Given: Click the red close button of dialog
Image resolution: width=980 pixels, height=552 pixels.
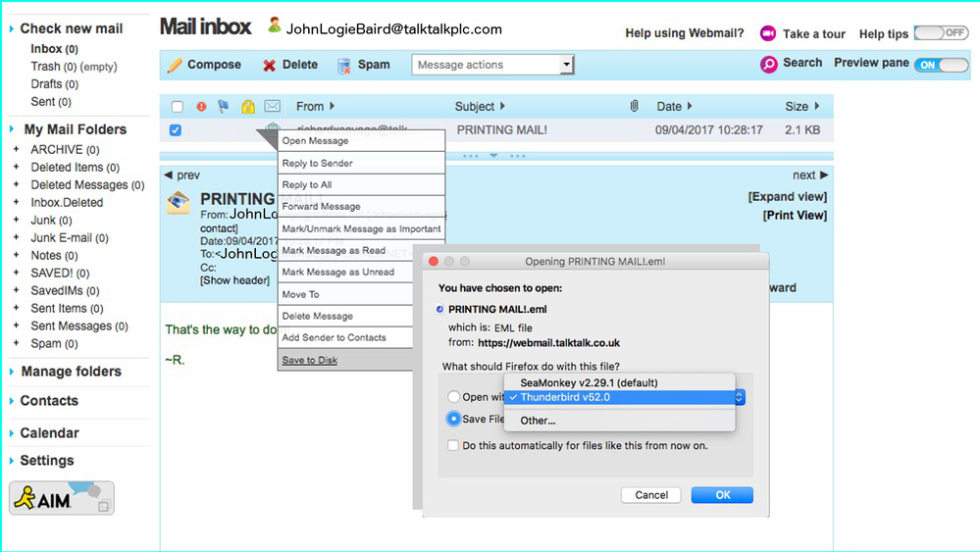Looking at the screenshot, I should [434, 261].
